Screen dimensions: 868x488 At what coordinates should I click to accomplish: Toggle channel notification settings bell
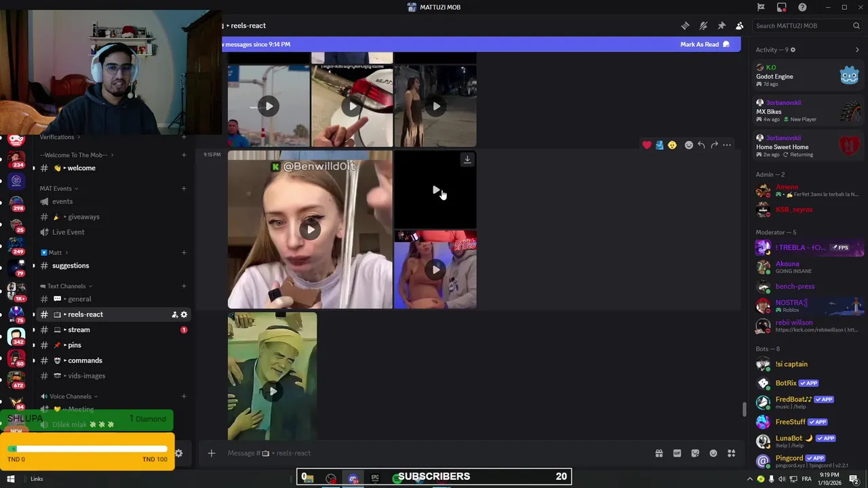click(x=703, y=26)
